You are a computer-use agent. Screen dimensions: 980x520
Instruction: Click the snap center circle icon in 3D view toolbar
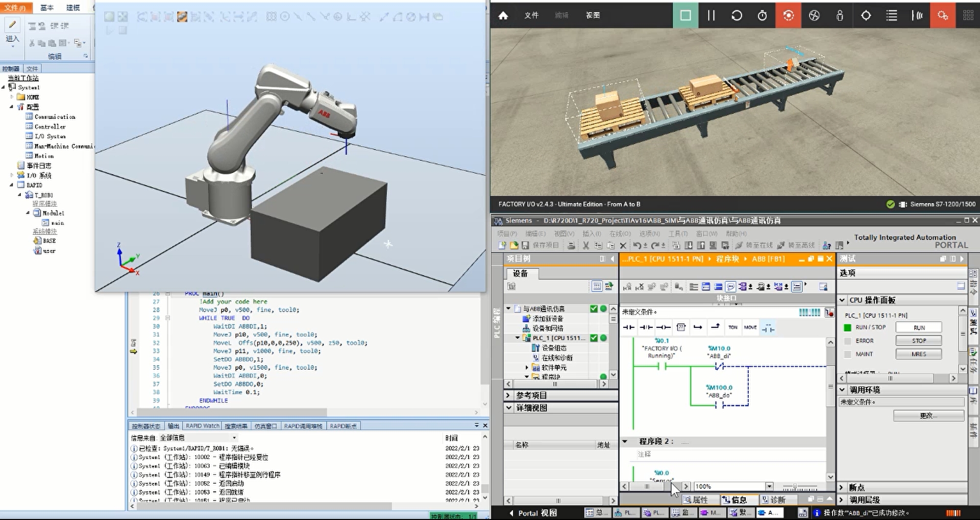pyautogui.click(x=285, y=17)
